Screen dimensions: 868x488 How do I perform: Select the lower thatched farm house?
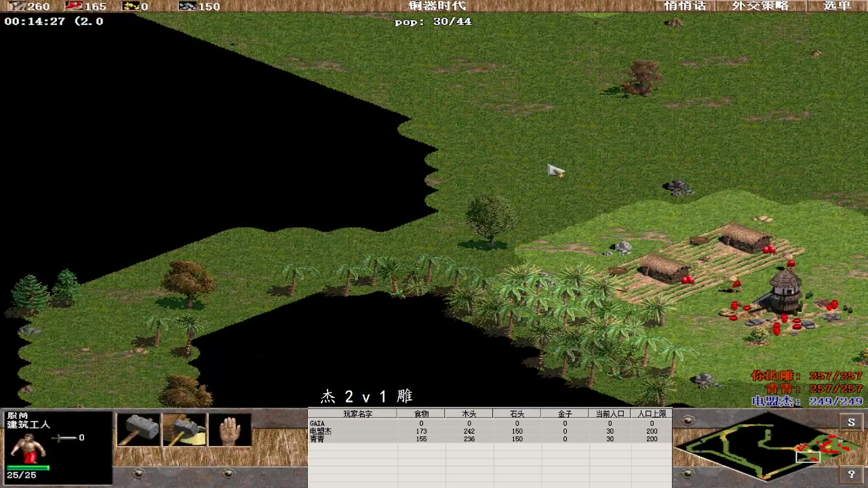click(x=665, y=268)
